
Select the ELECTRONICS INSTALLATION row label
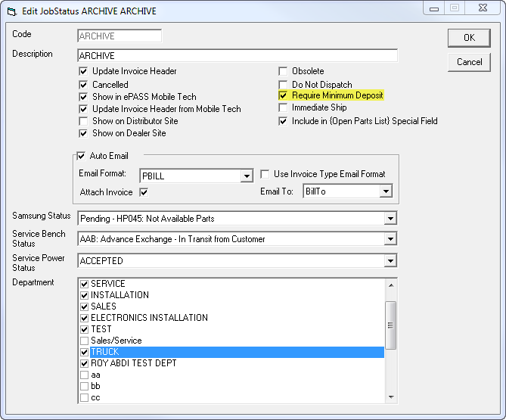(150, 318)
